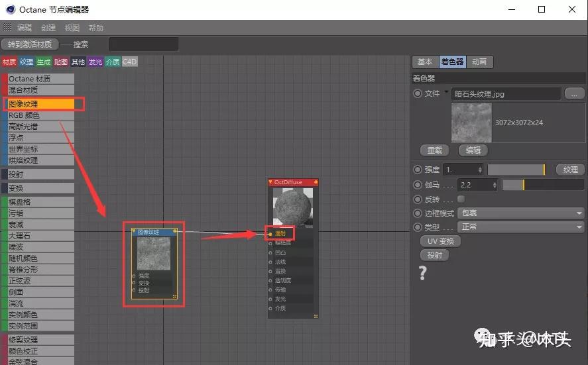The height and width of the screenshot is (365, 588).
Task: Toggle the 材质 node filter tag
Action: coord(9,62)
